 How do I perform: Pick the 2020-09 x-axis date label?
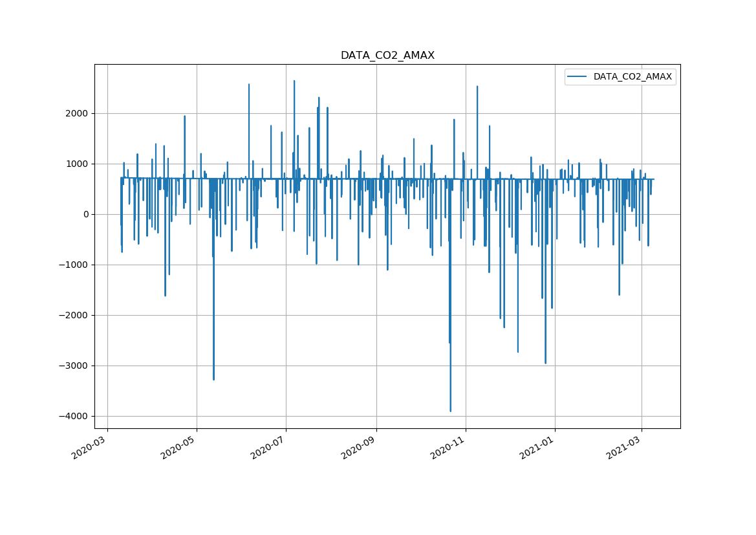358,448
